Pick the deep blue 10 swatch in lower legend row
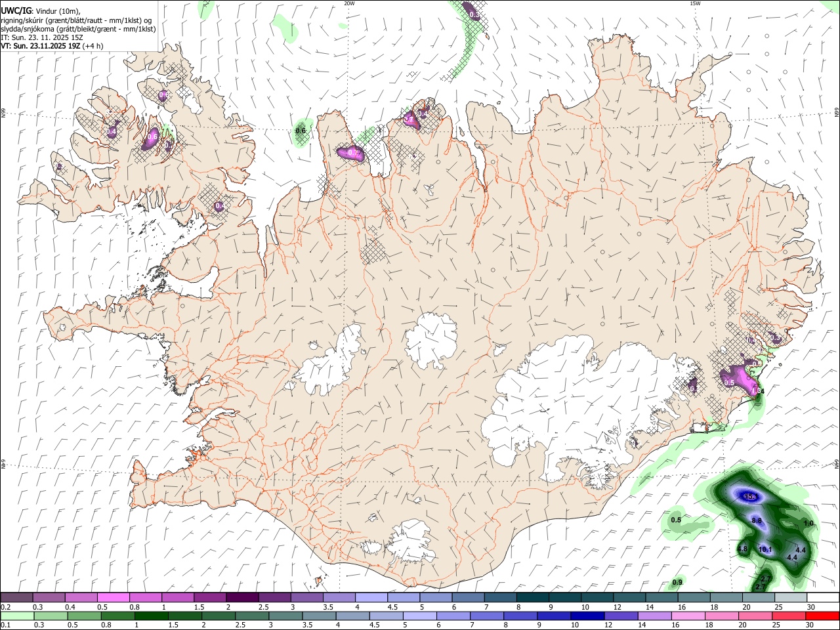 (587, 616)
